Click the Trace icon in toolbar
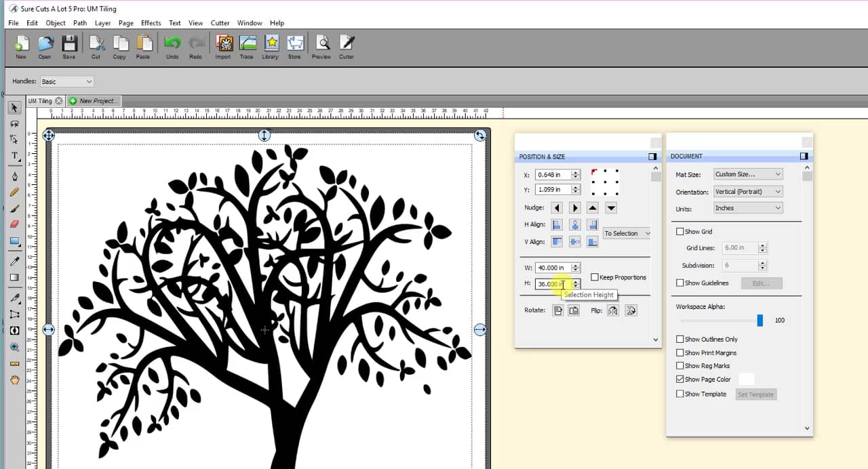The height and width of the screenshot is (469, 868). 246,46
